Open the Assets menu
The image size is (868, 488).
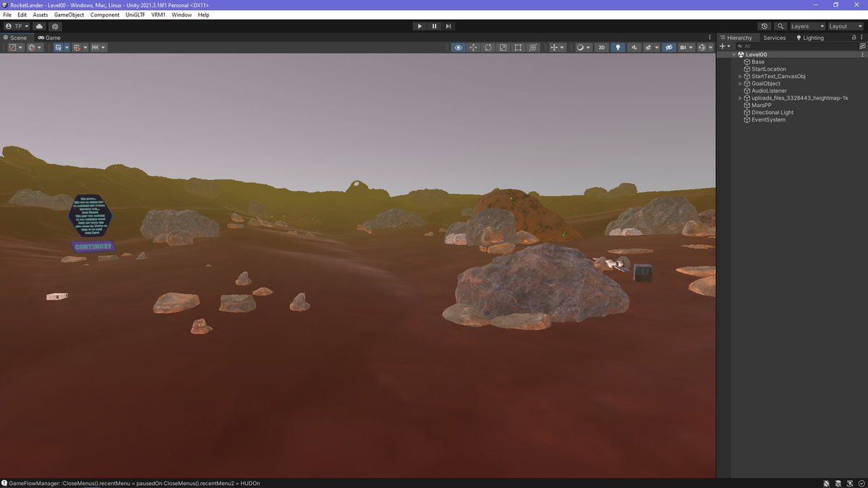41,14
